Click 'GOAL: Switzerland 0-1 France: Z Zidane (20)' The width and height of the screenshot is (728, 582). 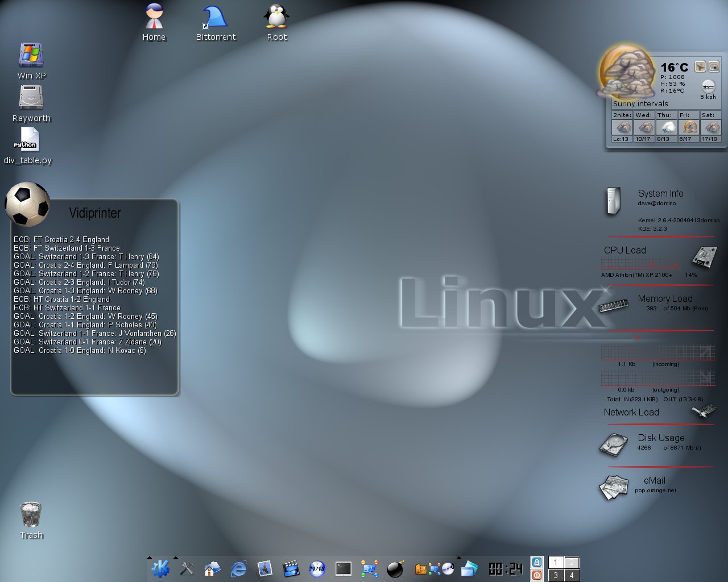click(88, 342)
